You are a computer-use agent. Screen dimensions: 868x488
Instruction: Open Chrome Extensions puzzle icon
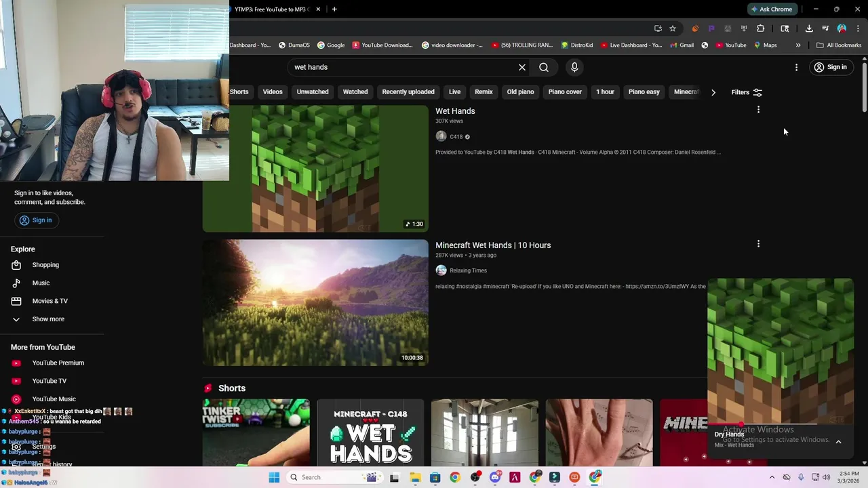click(x=760, y=28)
